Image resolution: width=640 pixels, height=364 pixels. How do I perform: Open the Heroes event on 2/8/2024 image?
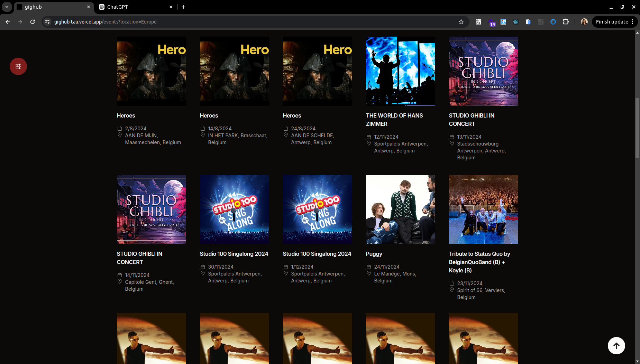point(152,71)
